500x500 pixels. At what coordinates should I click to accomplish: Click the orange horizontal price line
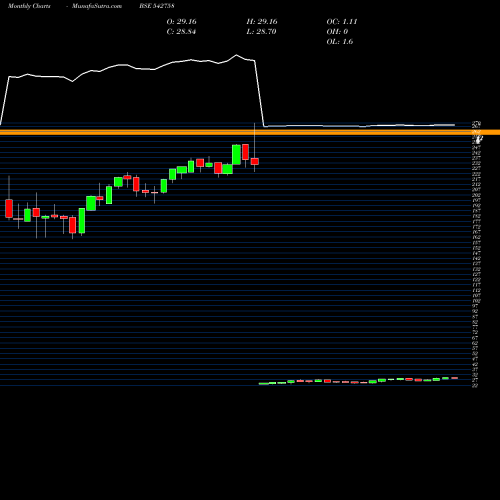pos(250,132)
